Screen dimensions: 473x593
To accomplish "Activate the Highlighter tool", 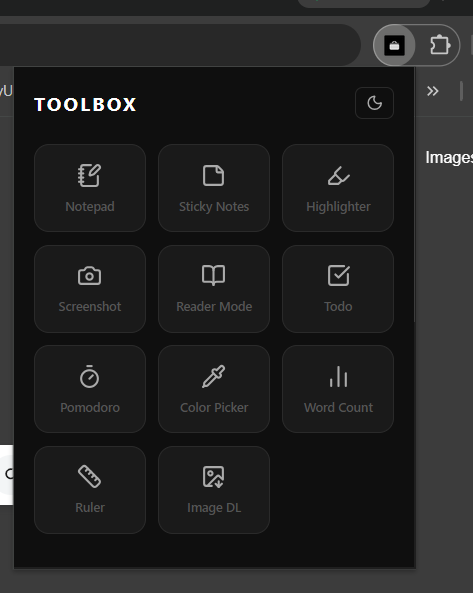I will click(x=338, y=188).
